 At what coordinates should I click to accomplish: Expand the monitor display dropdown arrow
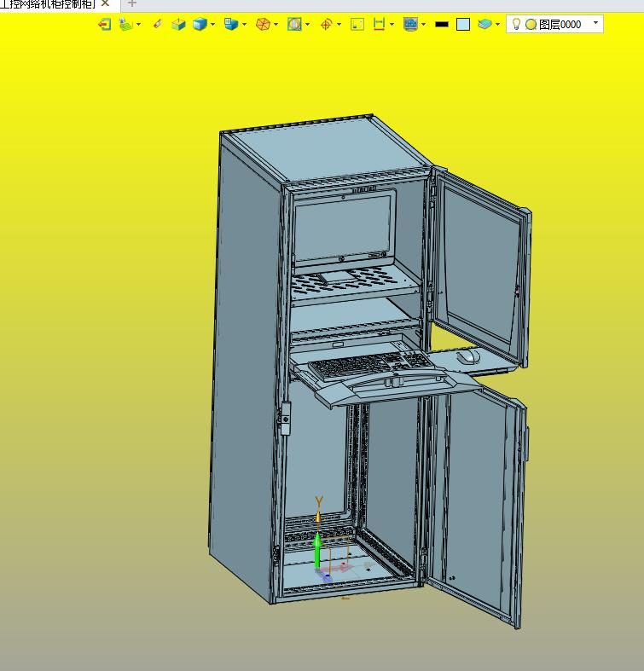(424, 25)
